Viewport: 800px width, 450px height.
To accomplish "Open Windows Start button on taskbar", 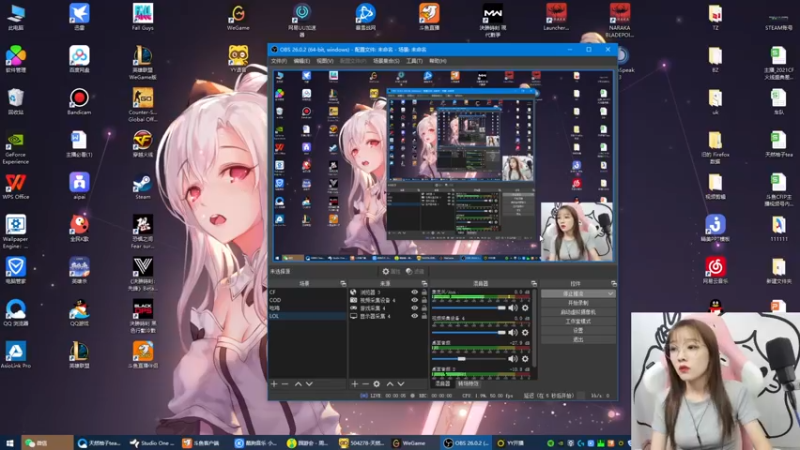I will coord(10,443).
